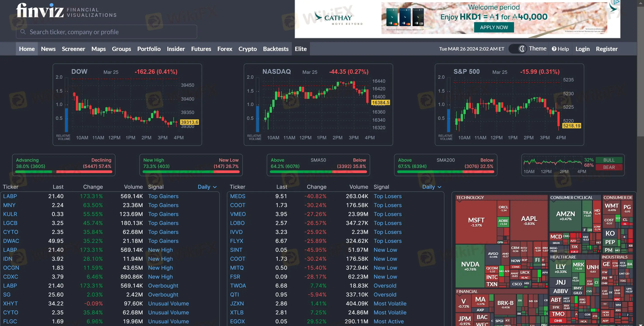644x326 pixels.
Task: Click the AMZN tile in the heatmap
Action: (565, 216)
